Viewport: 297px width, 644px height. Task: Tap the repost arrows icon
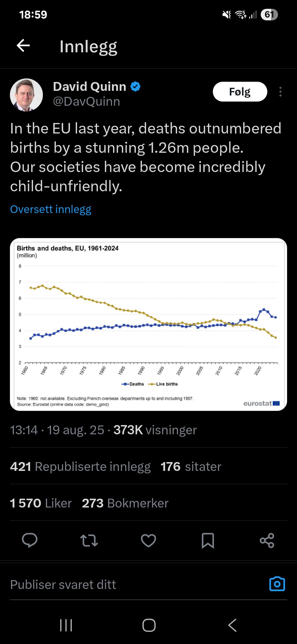click(89, 540)
